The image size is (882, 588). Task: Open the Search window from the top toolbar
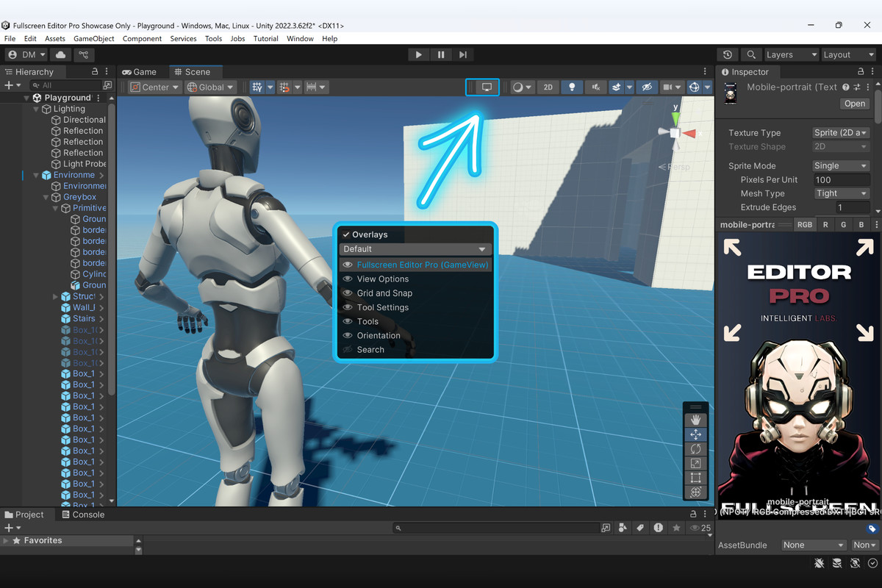751,54
